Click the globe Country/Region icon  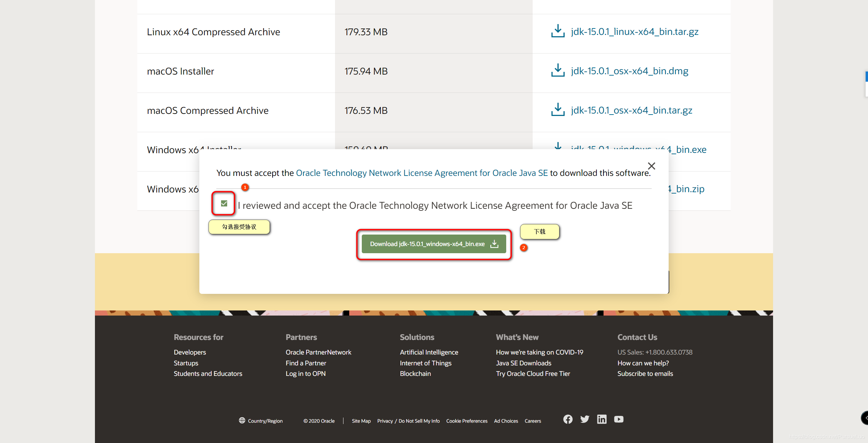(242, 420)
